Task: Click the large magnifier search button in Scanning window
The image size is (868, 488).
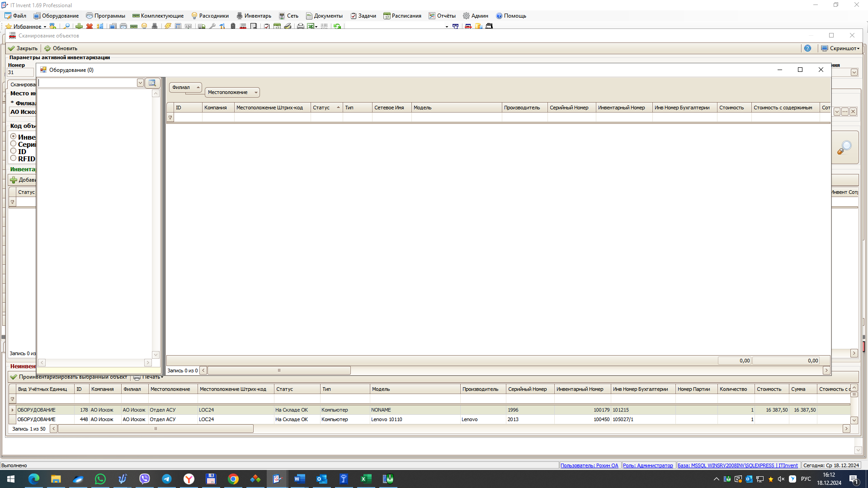Action: click(844, 148)
